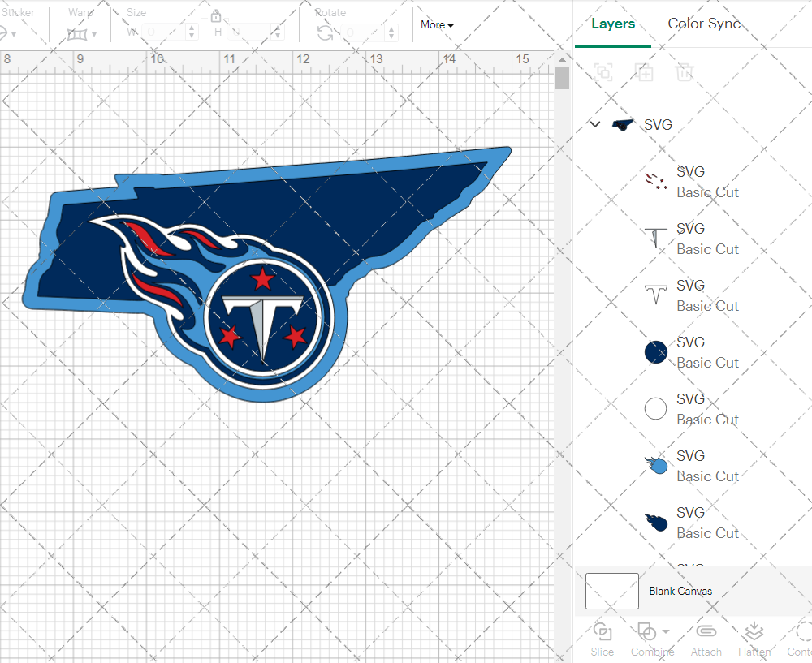Select the navy fireball SVG layer

[x=691, y=523]
